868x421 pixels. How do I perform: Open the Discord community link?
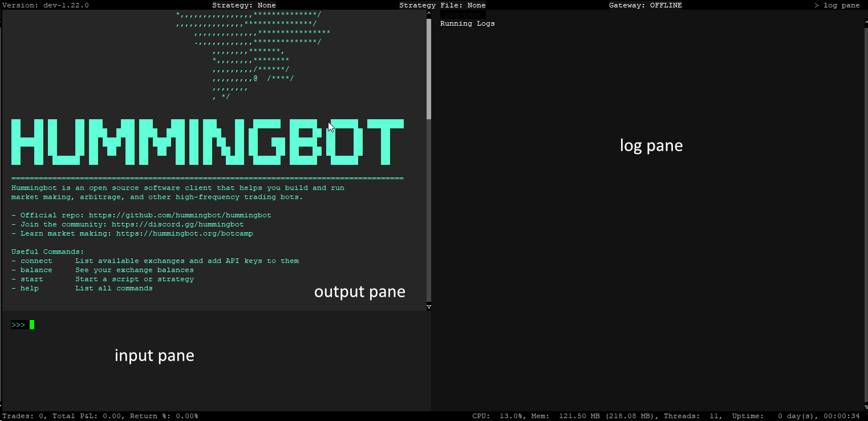pyautogui.click(x=177, y=224)
